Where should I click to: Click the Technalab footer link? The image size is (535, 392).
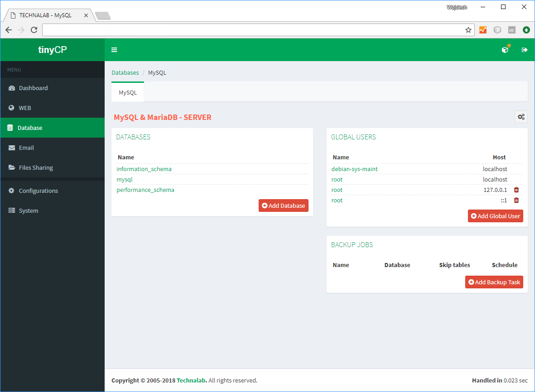click(192, 380)
